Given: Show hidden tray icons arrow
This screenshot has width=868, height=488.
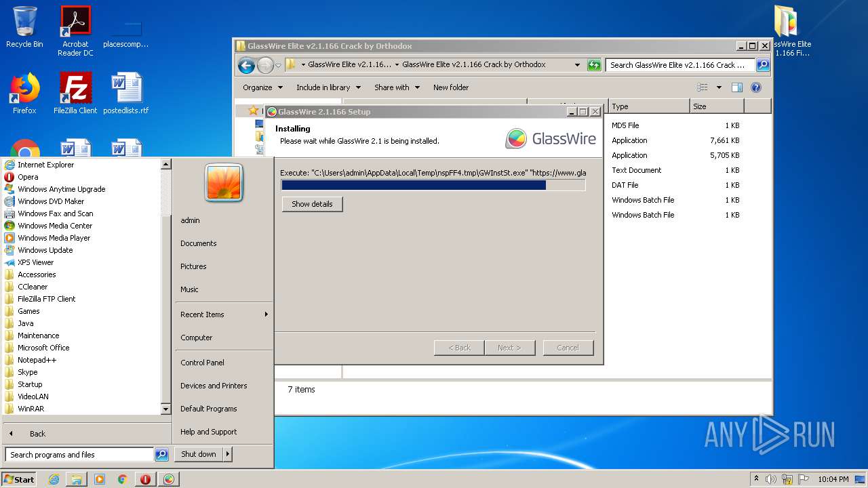Looking at the screenshot, I should [756, 479].
